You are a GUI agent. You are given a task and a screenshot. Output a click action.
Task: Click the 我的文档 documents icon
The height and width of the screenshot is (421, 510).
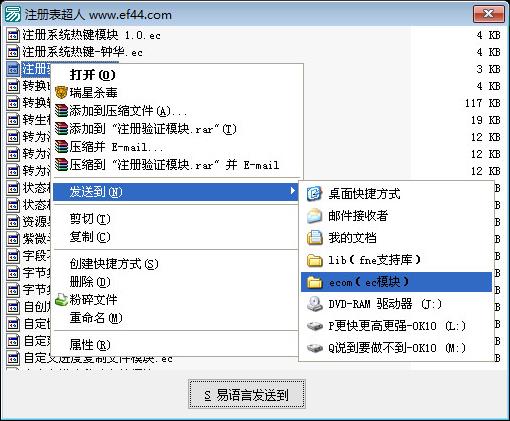(x=314, y=238)
